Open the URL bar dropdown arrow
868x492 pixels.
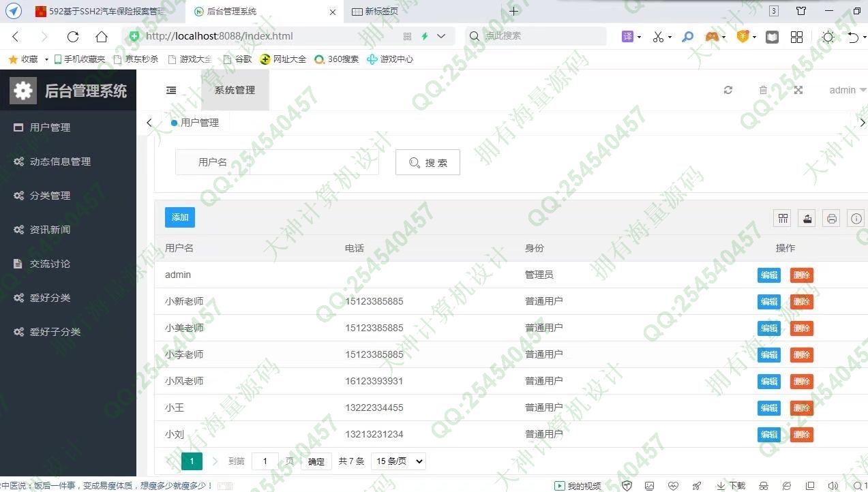pos(441,36)
